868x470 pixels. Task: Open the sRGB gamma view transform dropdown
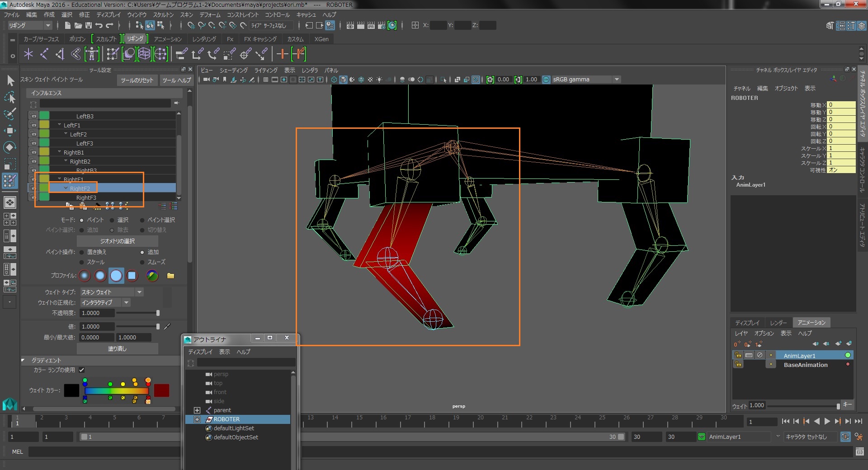pyautogui.click(x=586, y=80)
